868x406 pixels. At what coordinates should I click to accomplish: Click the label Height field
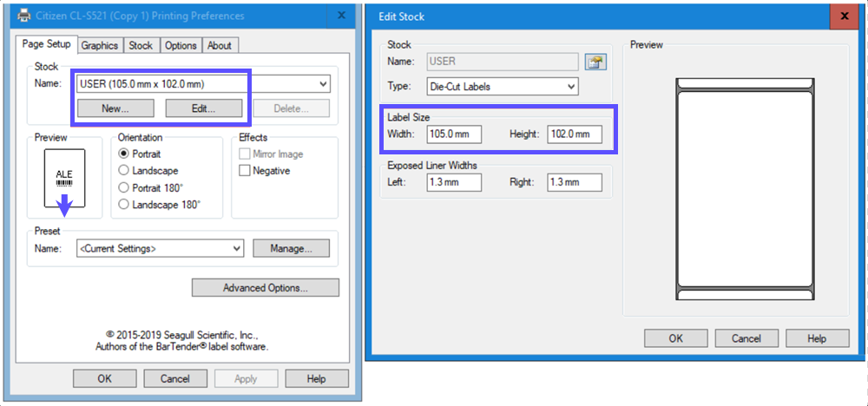pos(575,134)
